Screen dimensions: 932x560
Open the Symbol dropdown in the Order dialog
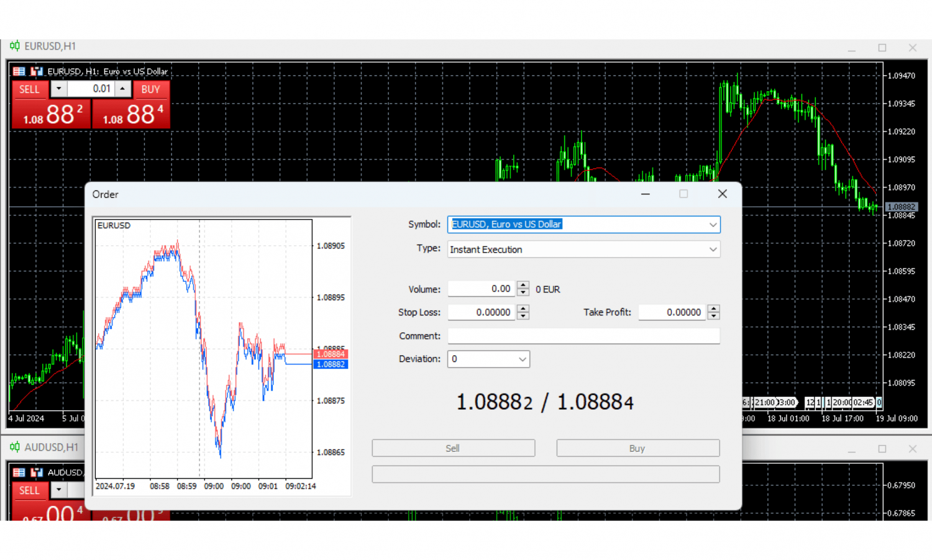click(713, 225)
